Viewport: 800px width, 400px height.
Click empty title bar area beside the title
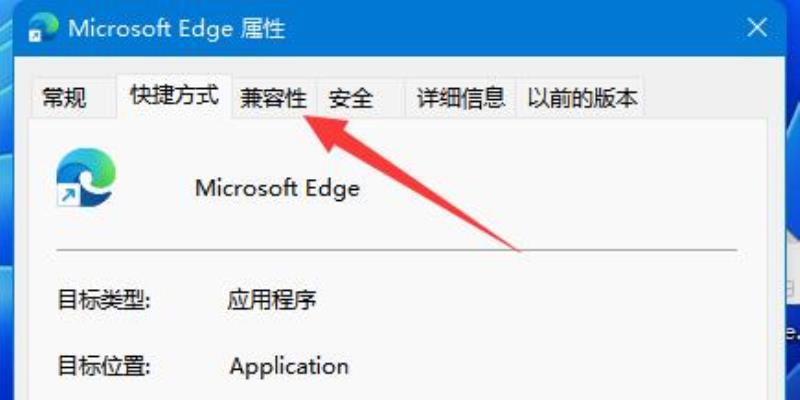pos(510,28)
